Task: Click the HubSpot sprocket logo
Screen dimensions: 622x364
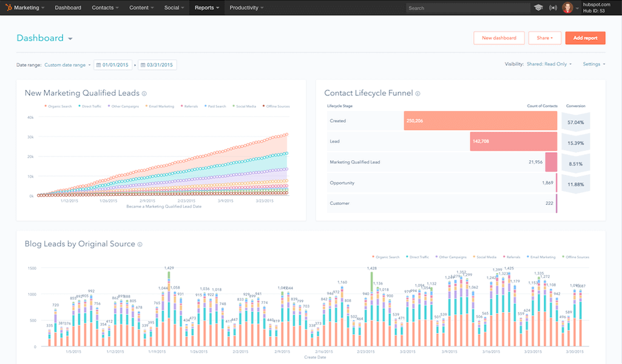Action: 8,7
